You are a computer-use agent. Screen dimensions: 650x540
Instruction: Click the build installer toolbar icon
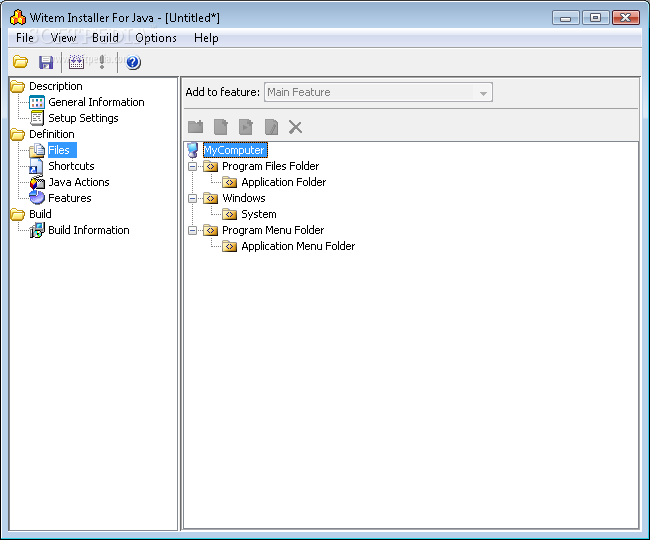pyautogui.click(x=76, y=62)
